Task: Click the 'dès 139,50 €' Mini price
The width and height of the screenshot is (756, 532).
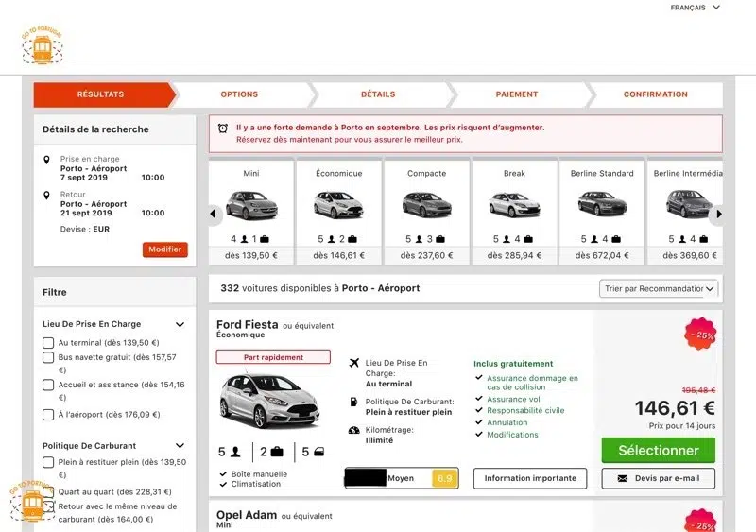Action: coord(251,256)
